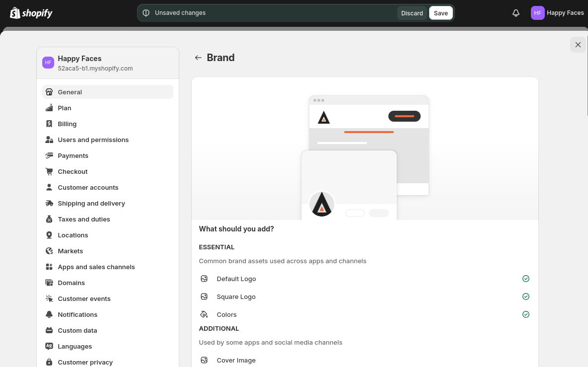Click the Custom data icon
This screenshot has height=367, width=588.
pos(49,331)
